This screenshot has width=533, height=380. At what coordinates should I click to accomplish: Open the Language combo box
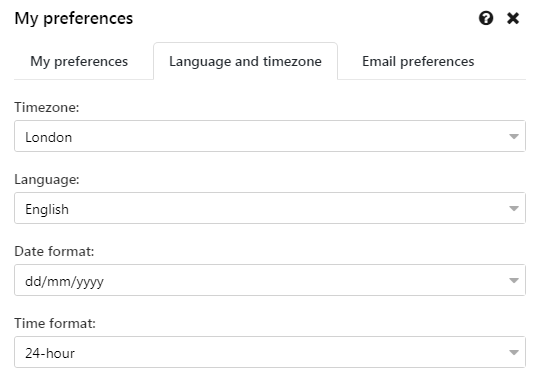(270, 208)
